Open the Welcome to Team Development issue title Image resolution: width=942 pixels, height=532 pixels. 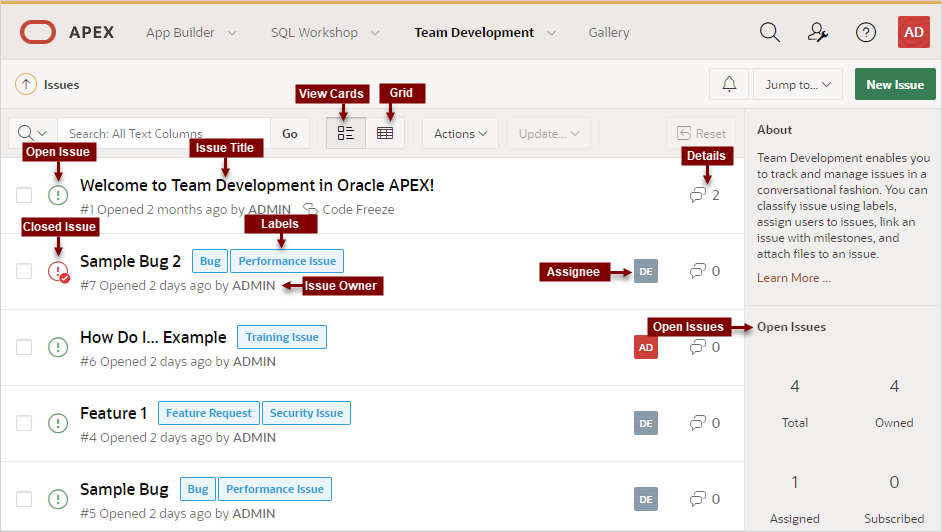pyautogui.click(x=257, y=186)
